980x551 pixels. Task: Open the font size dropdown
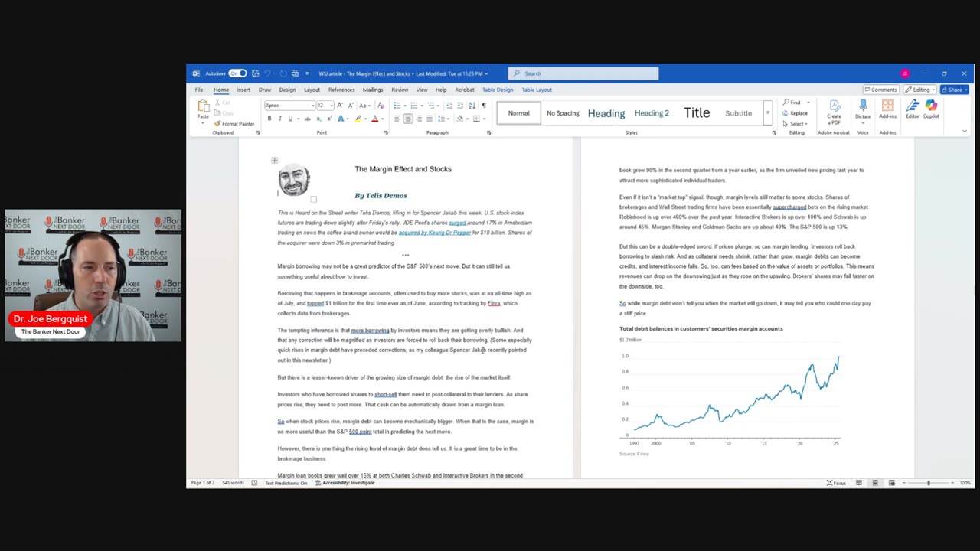331,106
